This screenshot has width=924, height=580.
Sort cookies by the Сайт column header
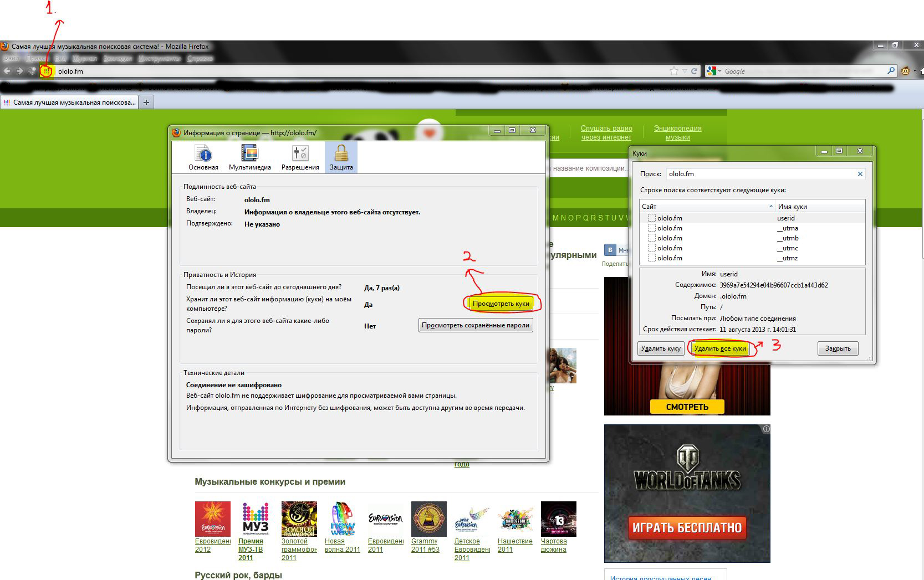[707, 206]
